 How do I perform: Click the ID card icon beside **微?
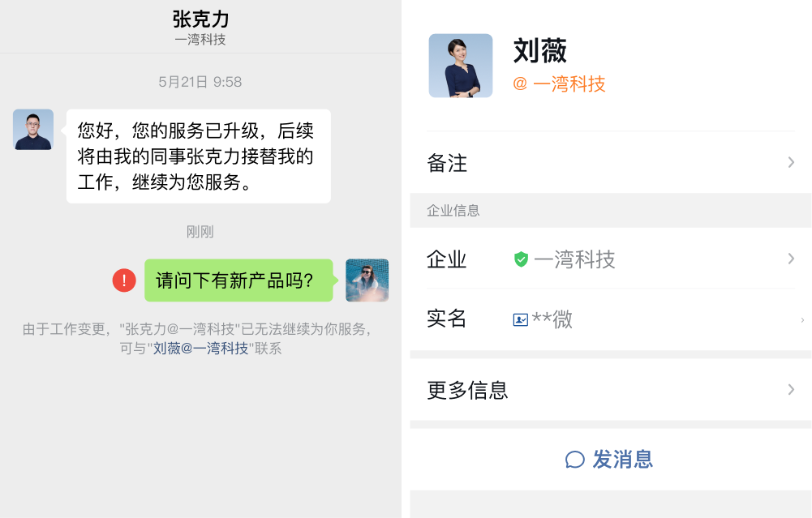(x=521, y=319)
